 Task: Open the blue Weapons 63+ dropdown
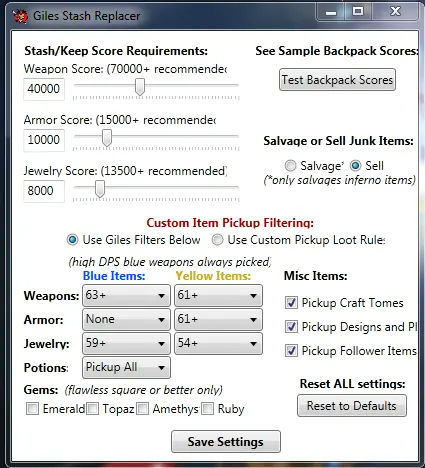tap(126, 295)
